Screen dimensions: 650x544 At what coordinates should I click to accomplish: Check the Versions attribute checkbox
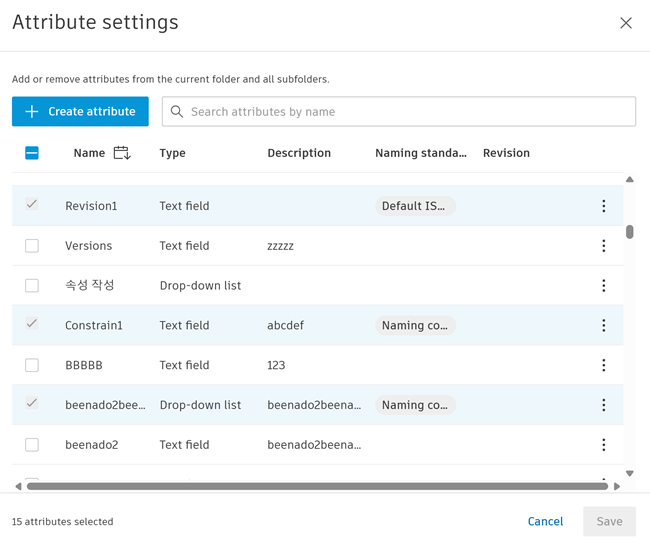(x=32, y=246)
